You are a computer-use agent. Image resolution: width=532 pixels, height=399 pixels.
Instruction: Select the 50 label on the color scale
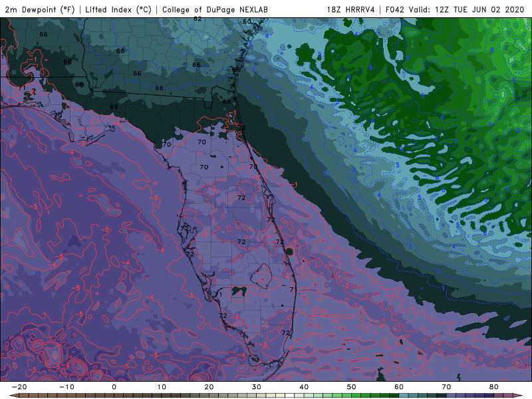[x=352, y=387]
